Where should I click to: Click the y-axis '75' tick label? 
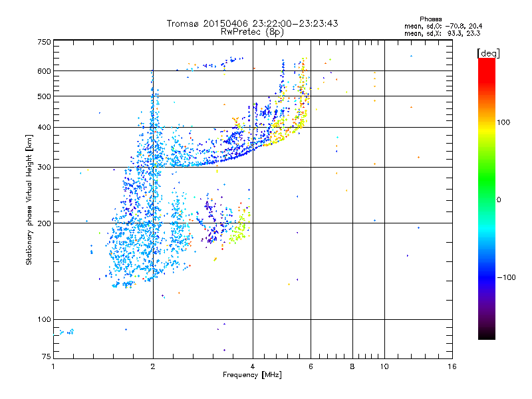(x=47, y=356)
